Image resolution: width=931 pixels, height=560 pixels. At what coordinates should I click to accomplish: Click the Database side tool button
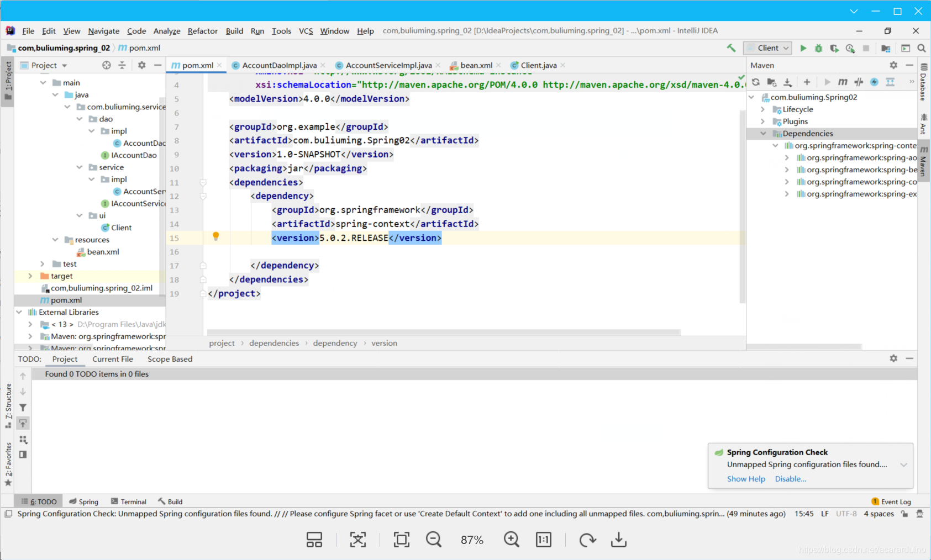(923, 82)
